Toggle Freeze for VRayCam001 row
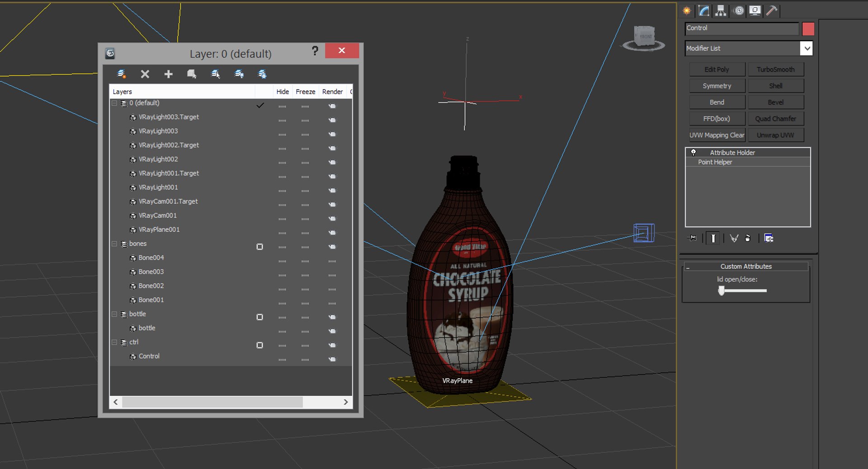The height and width of the screenshot is (469, 868). (305, 219)
